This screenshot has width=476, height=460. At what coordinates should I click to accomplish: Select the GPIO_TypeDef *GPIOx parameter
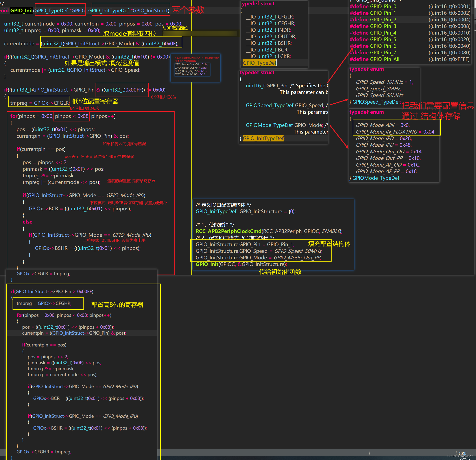coord(61,10)
